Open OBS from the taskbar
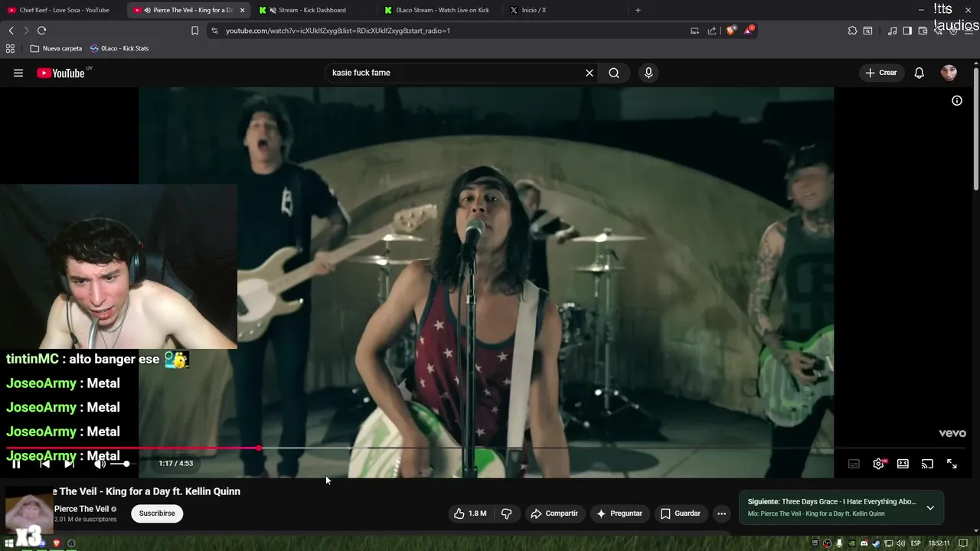The height and width of the screenshot is (551, 980). (x=71, y=543)
